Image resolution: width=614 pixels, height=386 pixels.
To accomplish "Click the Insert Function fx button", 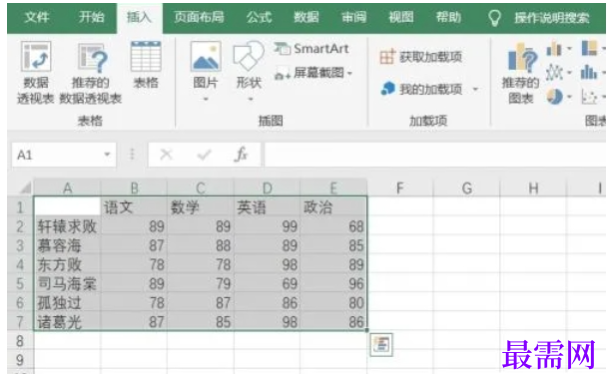I will pos(241,155).
